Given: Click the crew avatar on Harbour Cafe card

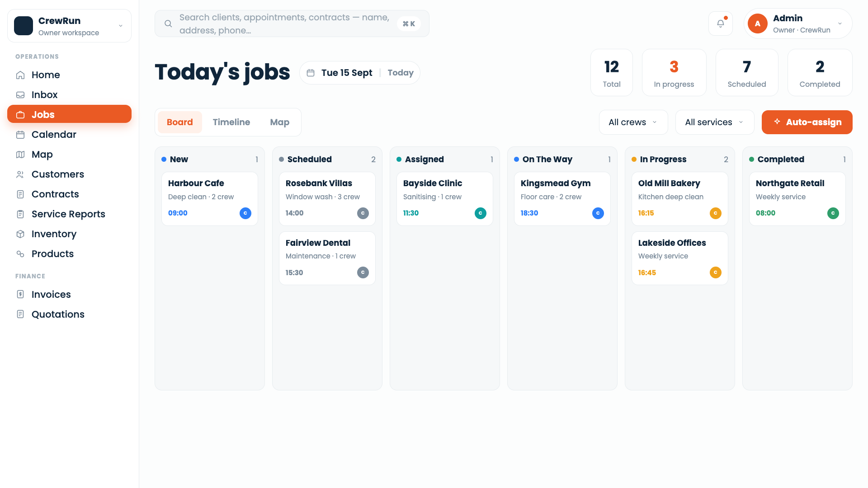Looking at the screenshot, I should click(245, 213).
